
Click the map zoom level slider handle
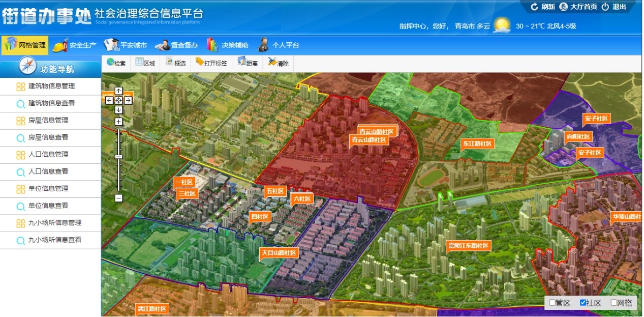tap(118, 157)
